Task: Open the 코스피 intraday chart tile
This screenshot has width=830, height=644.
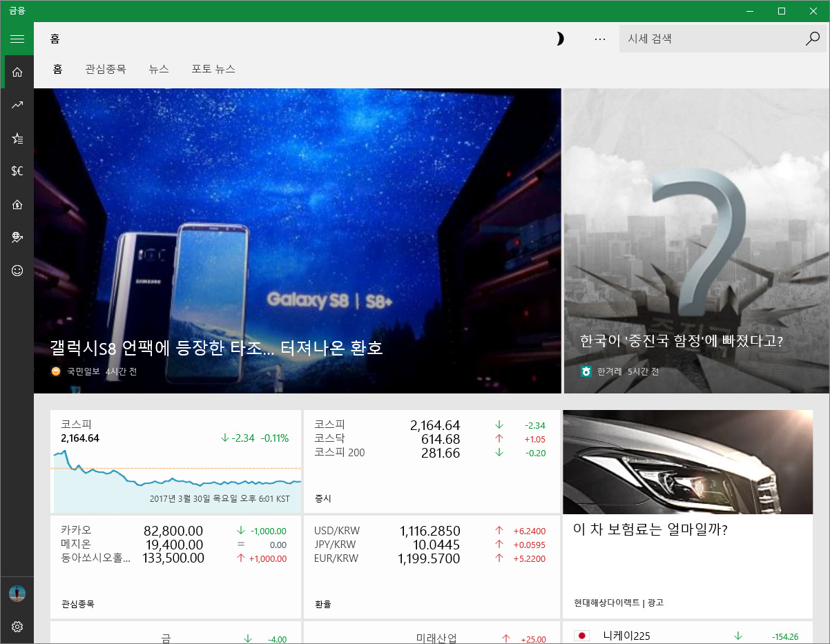Action: coord(176,462)
